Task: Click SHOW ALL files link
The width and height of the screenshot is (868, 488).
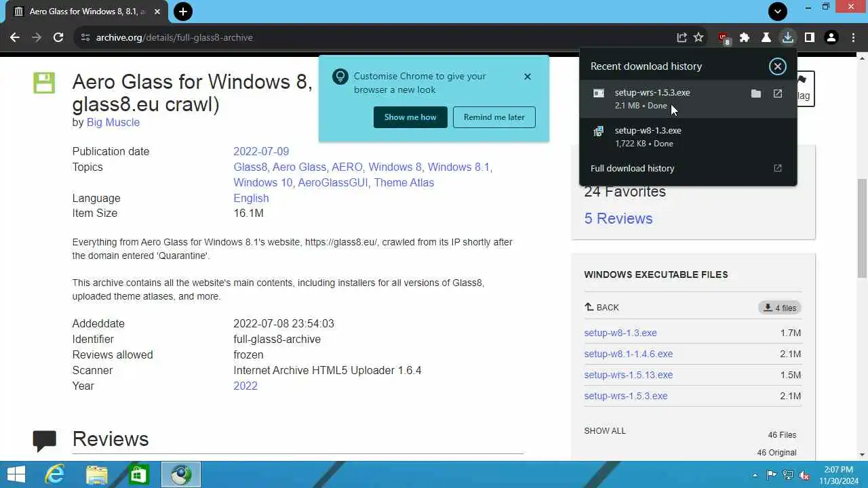Action: (605, 430)
